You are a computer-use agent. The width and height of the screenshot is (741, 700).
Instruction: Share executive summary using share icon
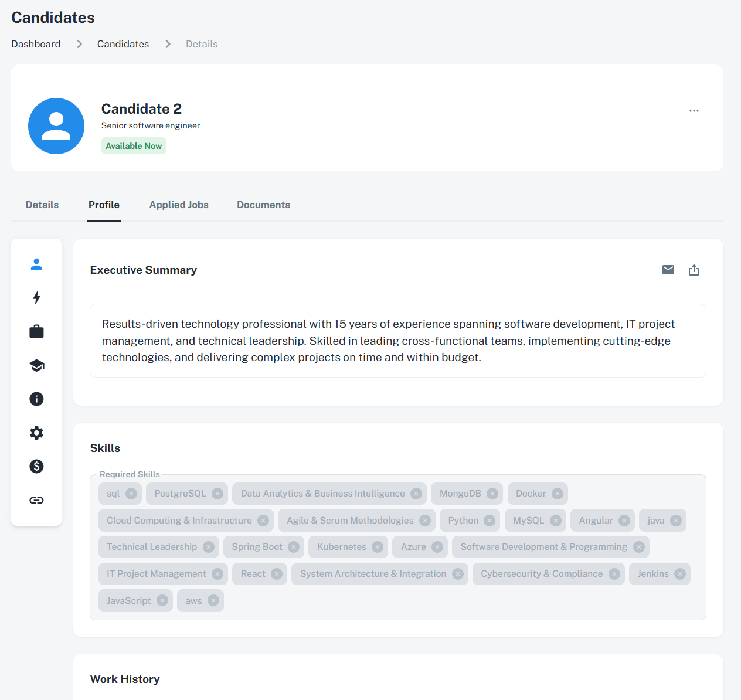[x=694, y=270]
